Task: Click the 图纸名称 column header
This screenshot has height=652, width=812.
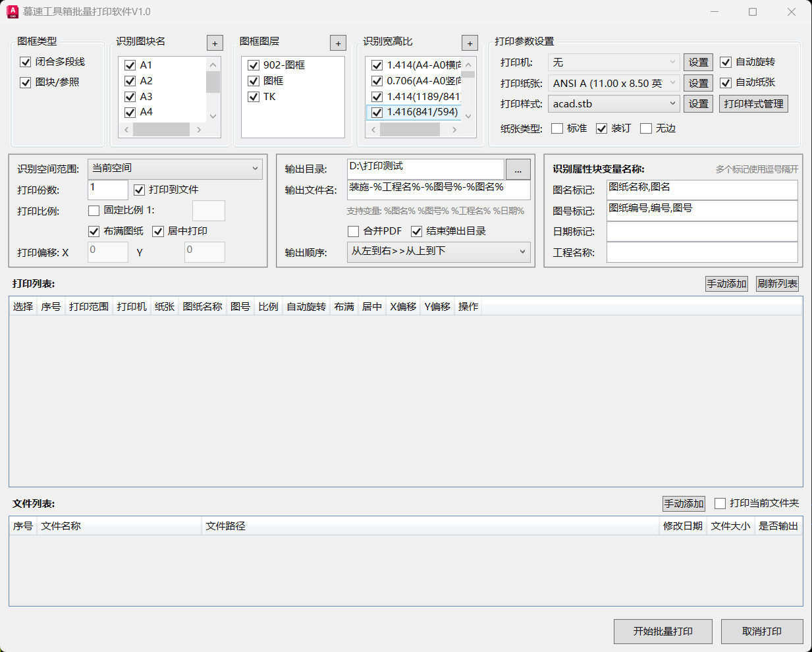Action: coord(203,307)
